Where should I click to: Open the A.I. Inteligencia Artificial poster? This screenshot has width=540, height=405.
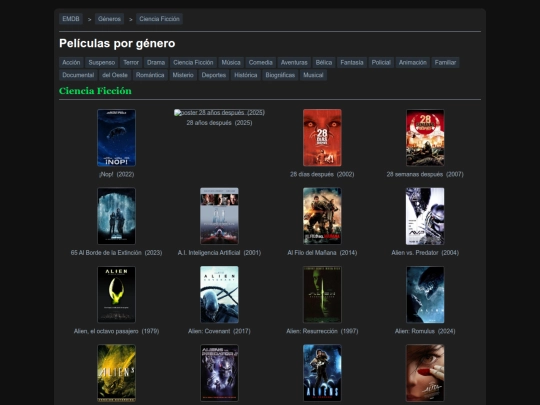(x=219, y=216)
